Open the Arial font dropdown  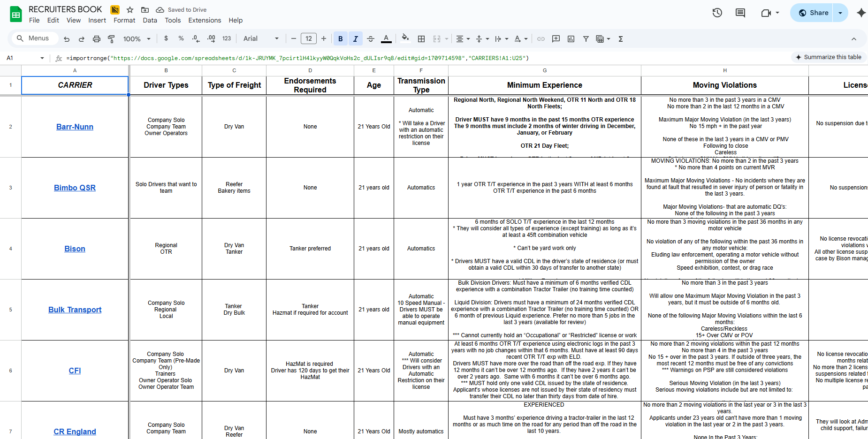coord(261,38)
